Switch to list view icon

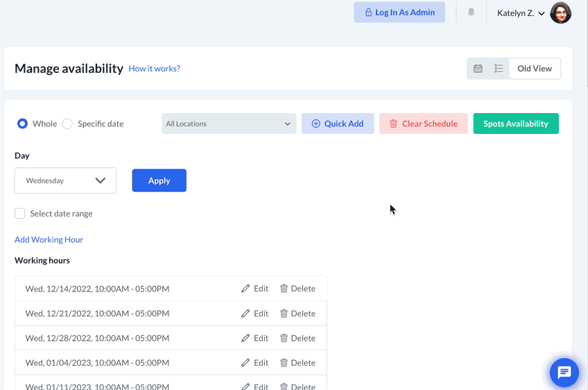point(499,69)
